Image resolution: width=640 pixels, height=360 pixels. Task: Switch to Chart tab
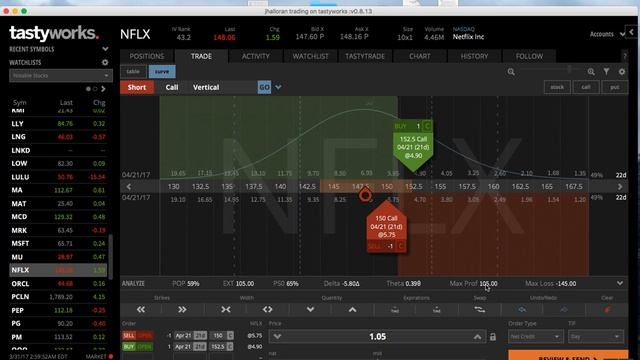(420, 56)
